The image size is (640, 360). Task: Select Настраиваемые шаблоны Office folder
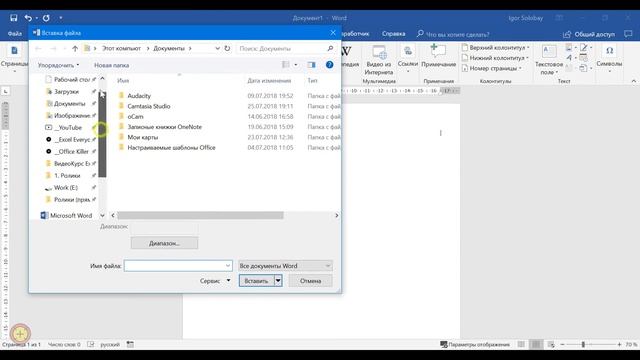pos(171,148)
